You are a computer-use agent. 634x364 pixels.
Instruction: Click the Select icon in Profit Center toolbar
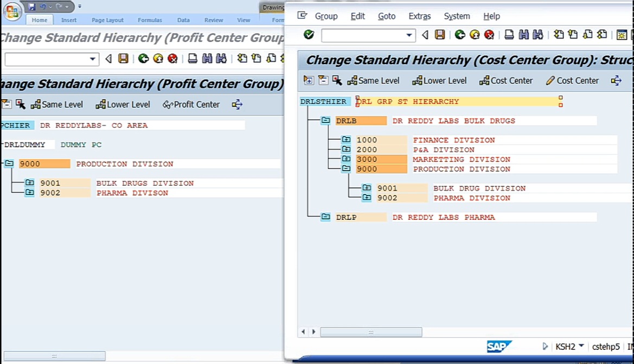point(21,104)
